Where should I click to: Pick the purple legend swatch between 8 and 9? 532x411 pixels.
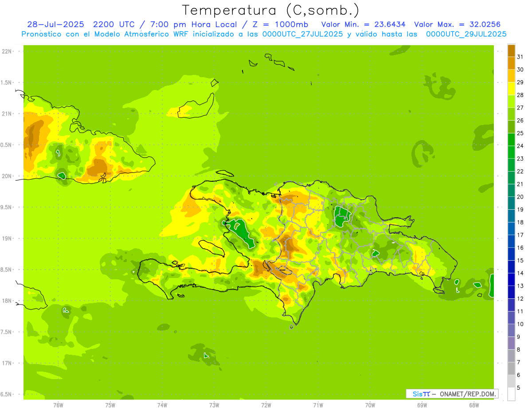[511, 343]
